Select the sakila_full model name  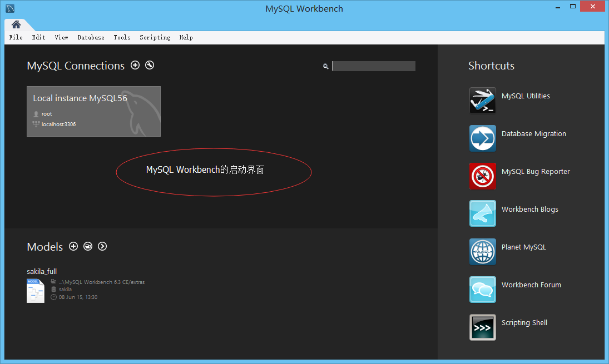(x=42, y=271)
